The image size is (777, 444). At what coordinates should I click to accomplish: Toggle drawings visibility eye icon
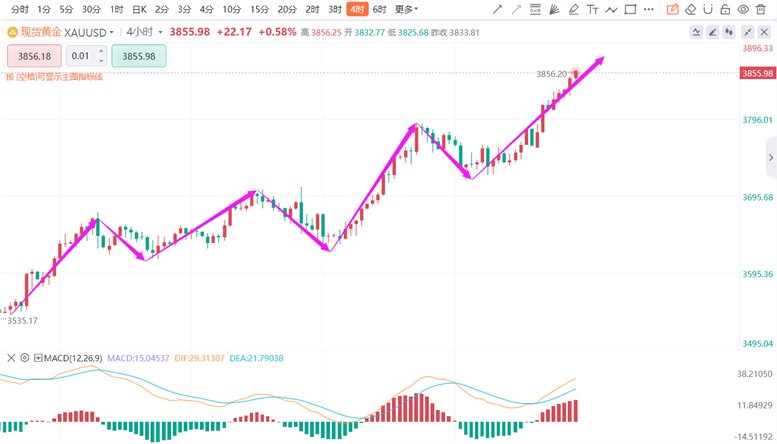click(x=743, y=9)
